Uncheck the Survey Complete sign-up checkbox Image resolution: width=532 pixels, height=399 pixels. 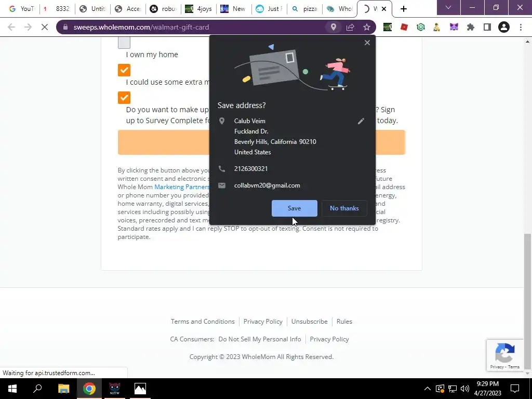pyautogui.click(x=124, y=98)
